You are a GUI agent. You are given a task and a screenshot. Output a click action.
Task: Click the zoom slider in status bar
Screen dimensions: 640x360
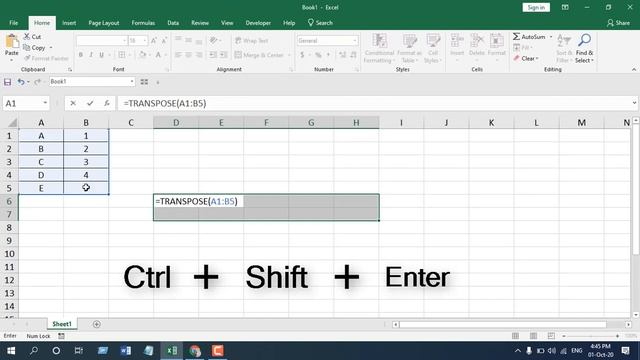click(591, 336)
